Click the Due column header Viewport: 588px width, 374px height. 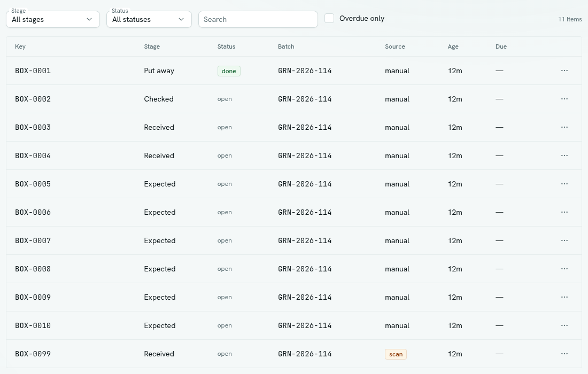point(501,46)
